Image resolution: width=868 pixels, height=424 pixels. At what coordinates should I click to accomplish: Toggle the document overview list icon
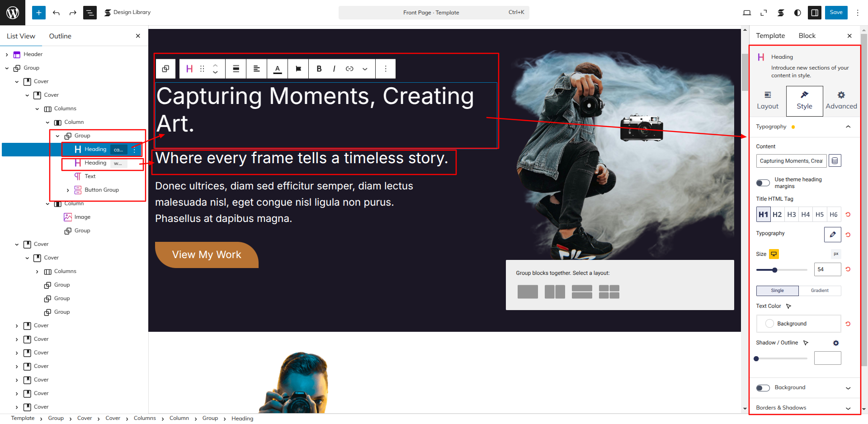coord(90,13)
